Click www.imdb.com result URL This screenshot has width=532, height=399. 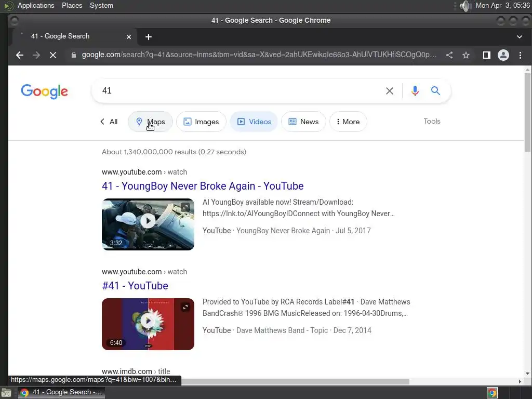click(x=136, y=371)
